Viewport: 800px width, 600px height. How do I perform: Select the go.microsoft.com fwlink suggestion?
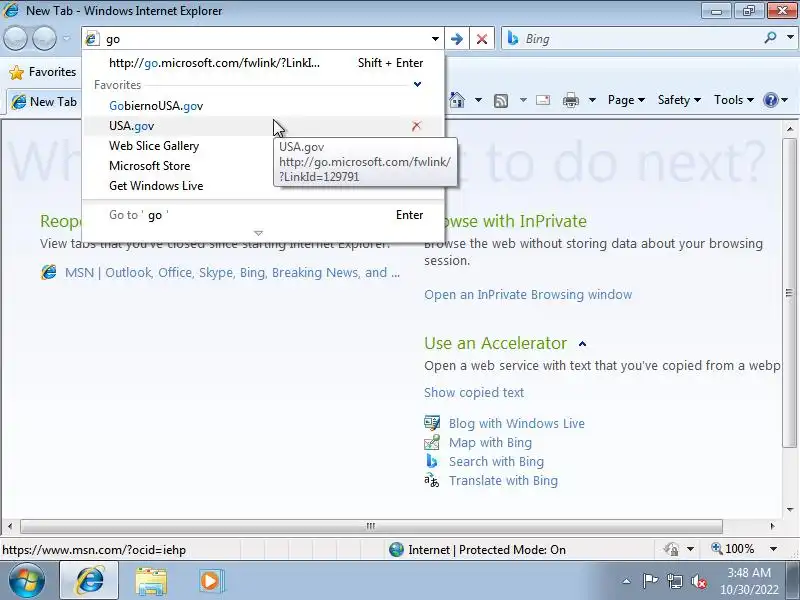[263, 63]
